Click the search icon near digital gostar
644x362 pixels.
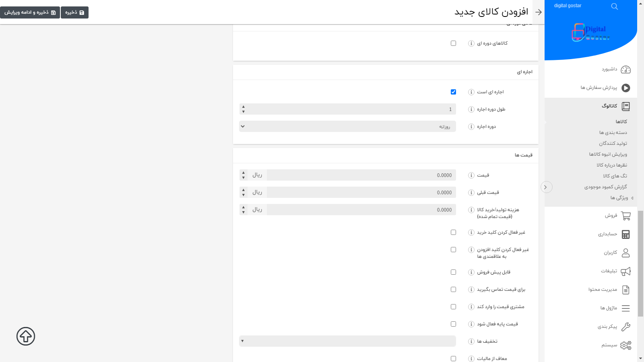click(614, 6)
